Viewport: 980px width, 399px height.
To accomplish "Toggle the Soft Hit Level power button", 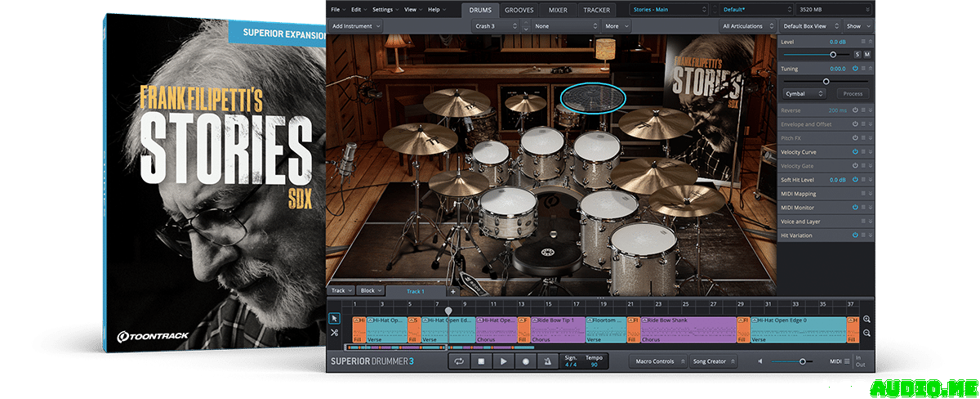I will point(855,180).
